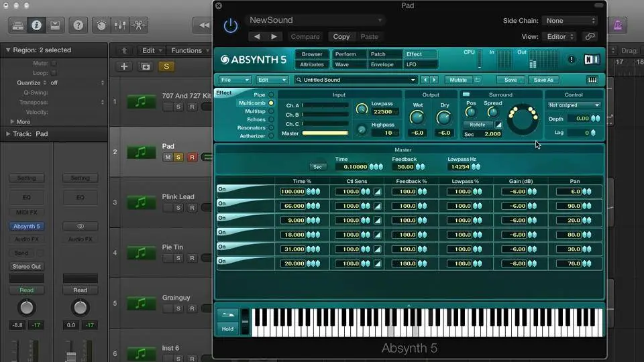Viewport: 644px width, 362px height.
Task: Click the Absynth panic exclamation icon
Action: point(572,59)
